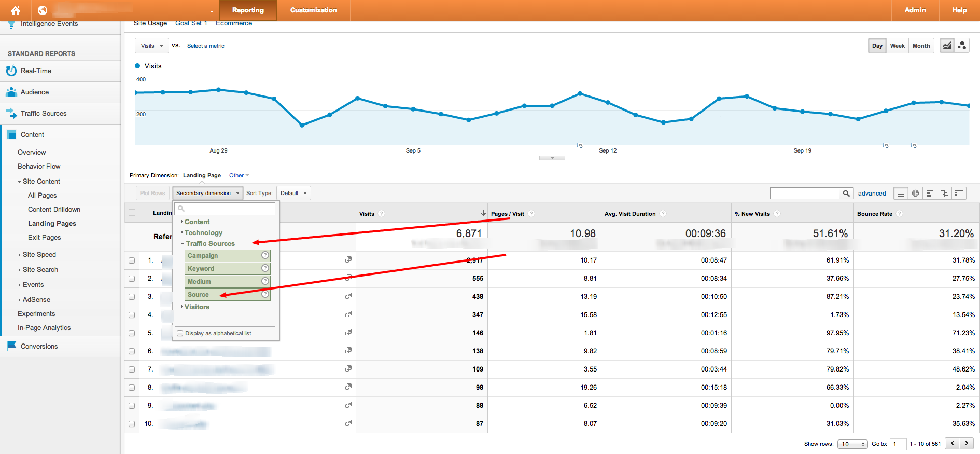Image resolution: width=980 pixels, height=454 pixels.
Task: Open row 1 landing page in new window
Action: (x=348, y=259)
